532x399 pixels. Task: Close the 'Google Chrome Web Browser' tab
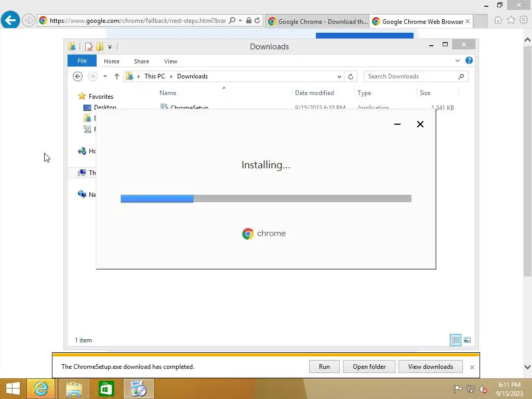pos(468,21)
